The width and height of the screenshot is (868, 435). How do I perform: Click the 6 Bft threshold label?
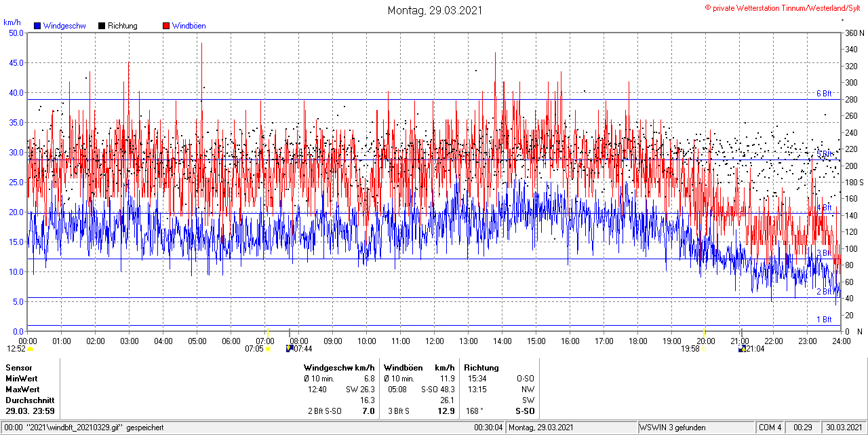(823, 94)
